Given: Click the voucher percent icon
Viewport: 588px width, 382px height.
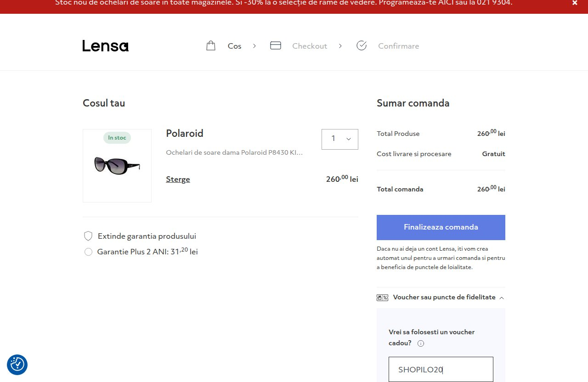Looking at the screenshot, I should pyautogui.click(x=382, y=298).
